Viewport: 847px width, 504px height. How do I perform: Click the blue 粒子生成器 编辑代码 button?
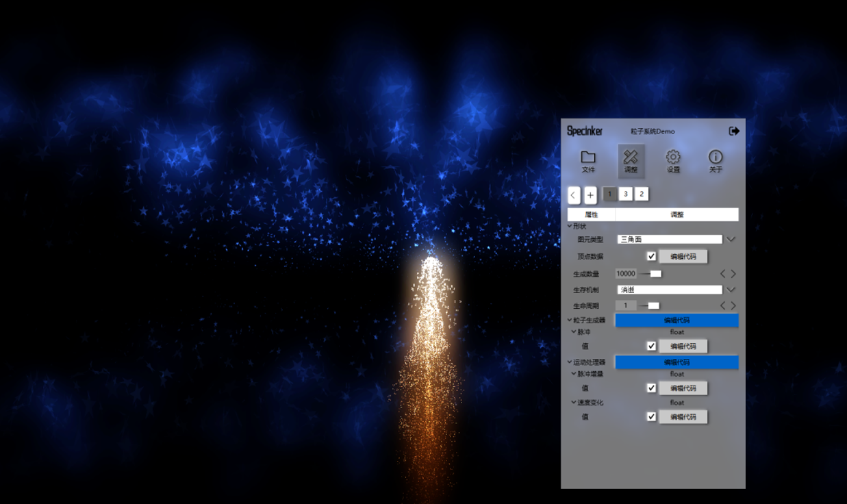tap(677, 320)
